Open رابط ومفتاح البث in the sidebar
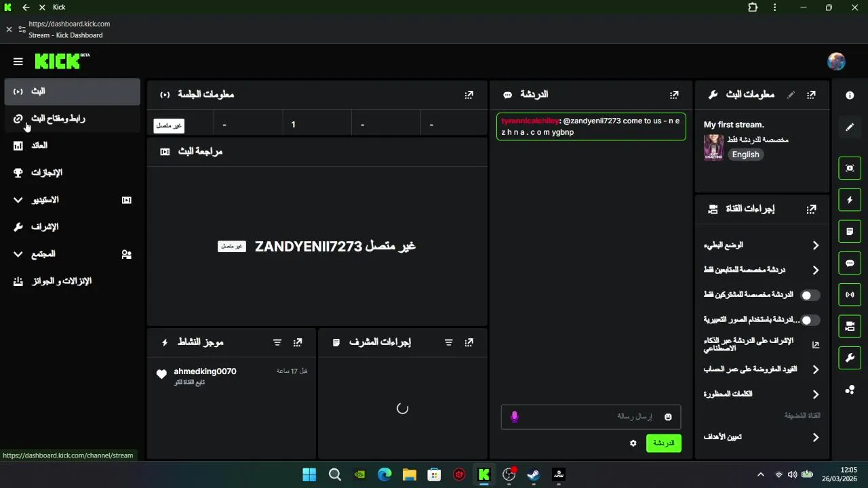 tap(72, 119)
